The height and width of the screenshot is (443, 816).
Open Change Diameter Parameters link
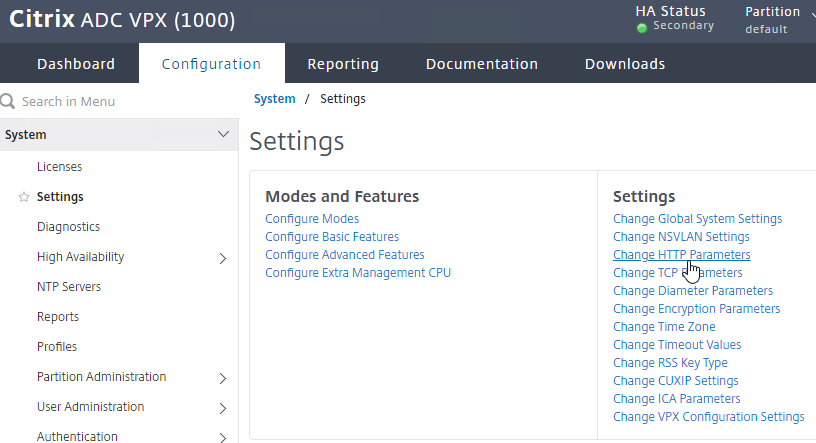(x=693, y=290)
